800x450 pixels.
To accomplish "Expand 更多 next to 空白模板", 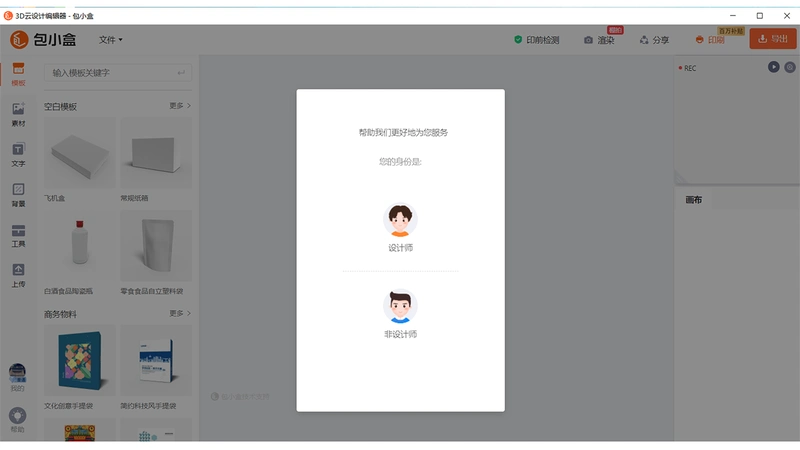I will pyautogui.click(x=180, y=106).
